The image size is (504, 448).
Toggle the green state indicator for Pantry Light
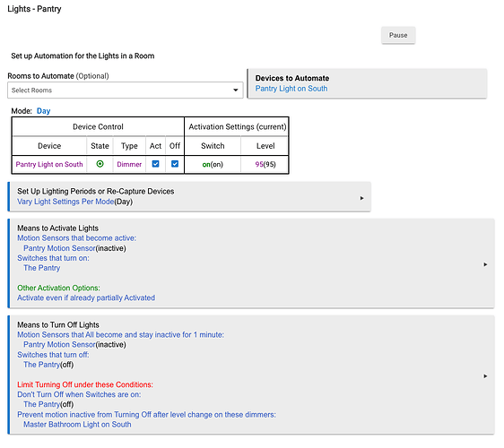pyautogui.click(x=100, y=164)
